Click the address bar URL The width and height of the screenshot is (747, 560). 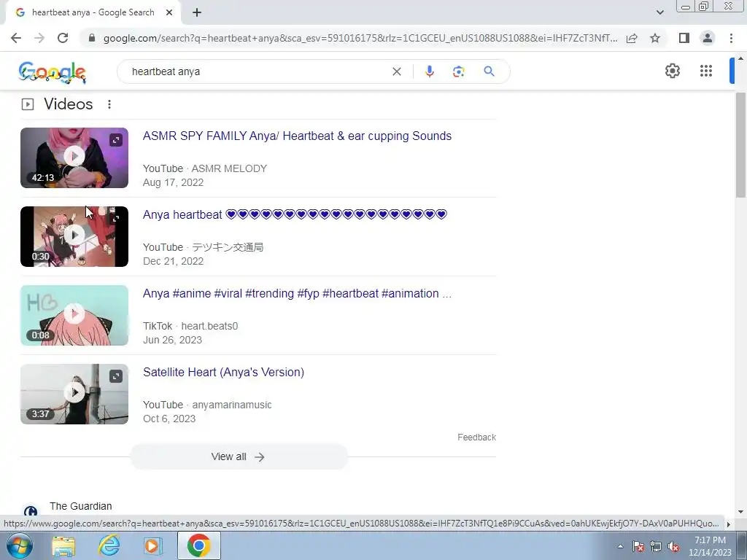(x=360, y=38)
